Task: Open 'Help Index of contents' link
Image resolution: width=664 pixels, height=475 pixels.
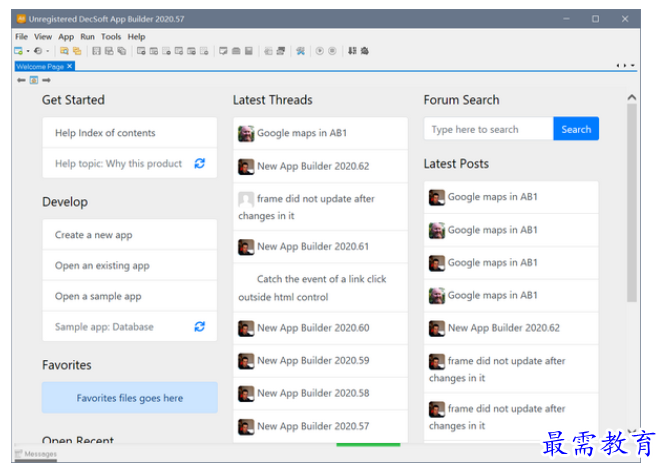Action: pos(130,133)
